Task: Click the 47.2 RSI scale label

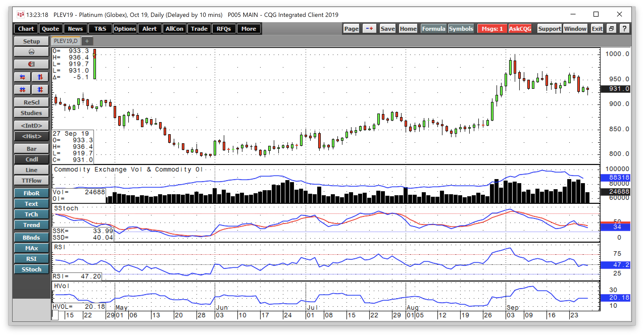Action: point(615,265)
